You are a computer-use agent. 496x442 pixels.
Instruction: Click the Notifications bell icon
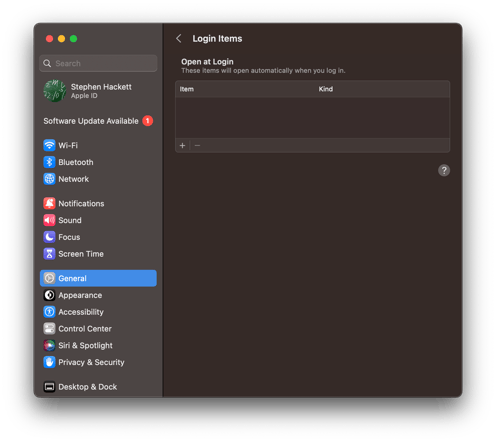(x=49, y=203)
